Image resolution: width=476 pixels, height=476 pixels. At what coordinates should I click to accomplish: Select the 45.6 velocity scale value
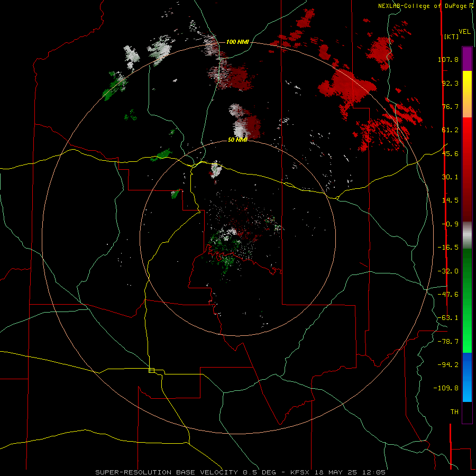point(450,153)
